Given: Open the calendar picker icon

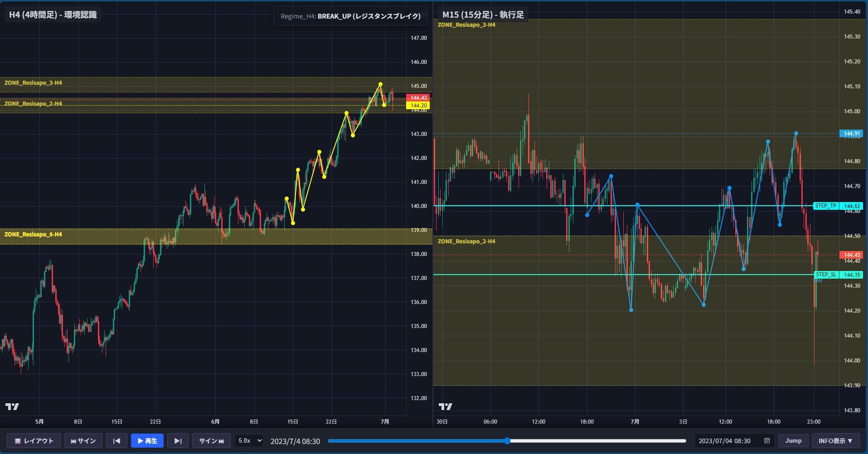Looking at the screenshot, I should tap(767, 441).
